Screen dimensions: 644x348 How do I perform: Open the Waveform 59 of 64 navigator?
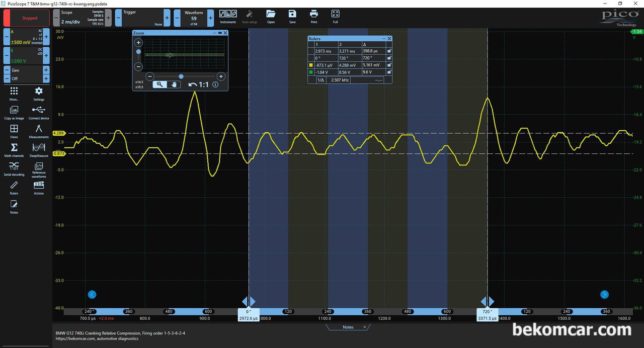[193, 18]
